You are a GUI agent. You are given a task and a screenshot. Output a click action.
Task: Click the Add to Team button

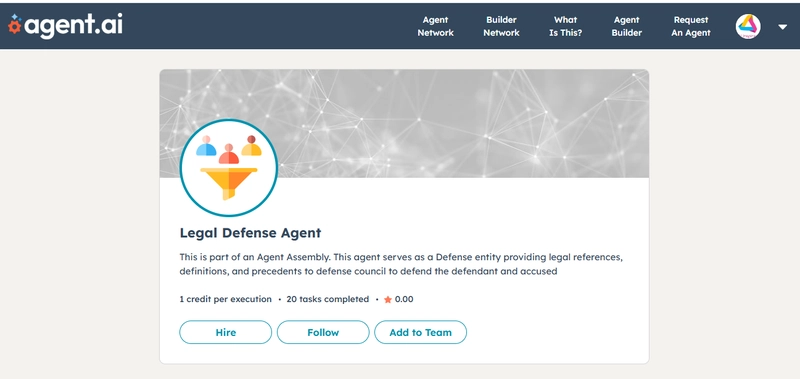point(420,332)
